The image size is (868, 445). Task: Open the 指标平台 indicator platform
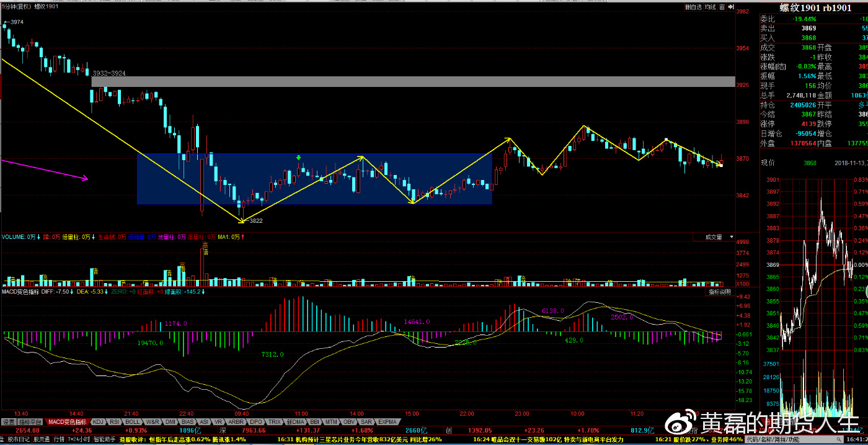tap(31, 422)
